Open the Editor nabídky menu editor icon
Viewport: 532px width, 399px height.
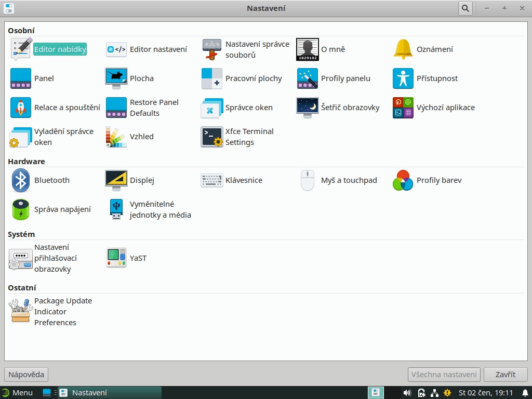[x=21, y=49]
